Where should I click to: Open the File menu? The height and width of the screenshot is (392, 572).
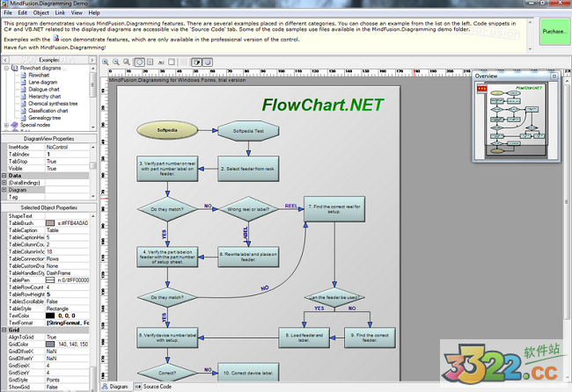pos(8,13)
